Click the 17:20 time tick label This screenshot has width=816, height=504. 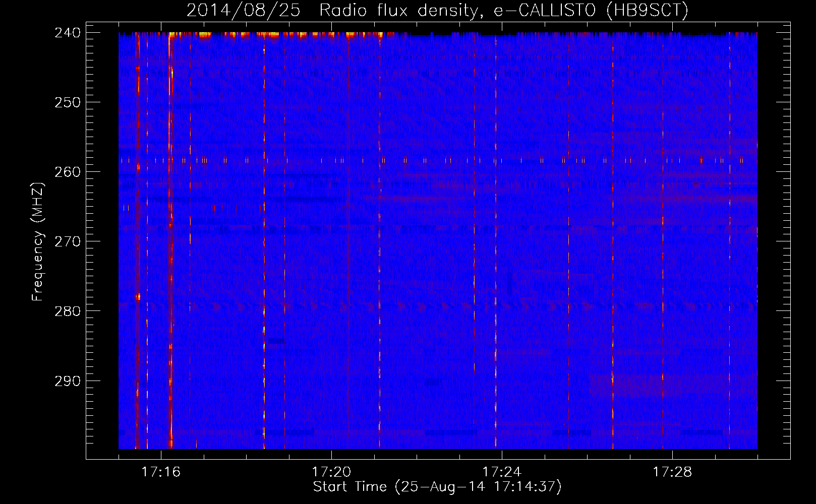(x=331, y=472)
